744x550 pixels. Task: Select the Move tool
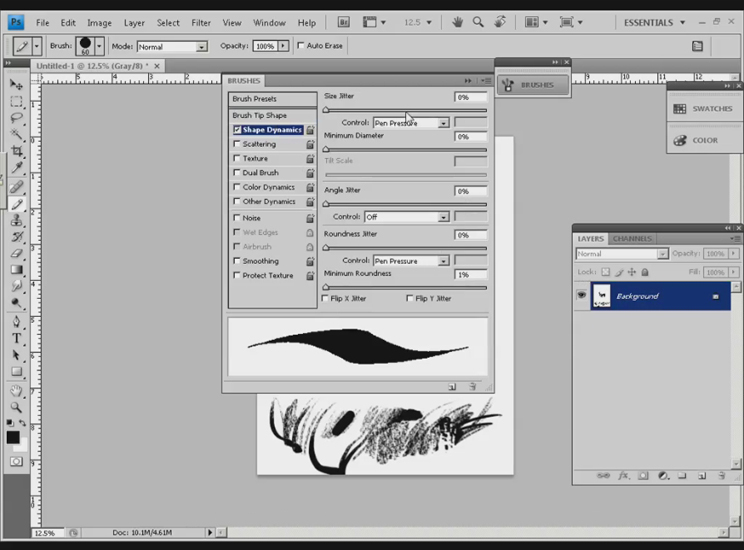click(16, 84)
